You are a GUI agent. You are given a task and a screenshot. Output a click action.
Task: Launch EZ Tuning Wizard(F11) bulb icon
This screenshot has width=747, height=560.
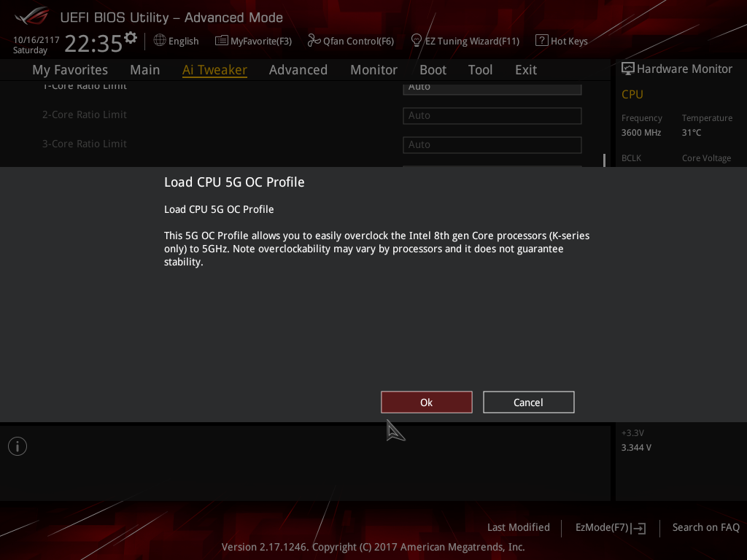pos(417,41)
